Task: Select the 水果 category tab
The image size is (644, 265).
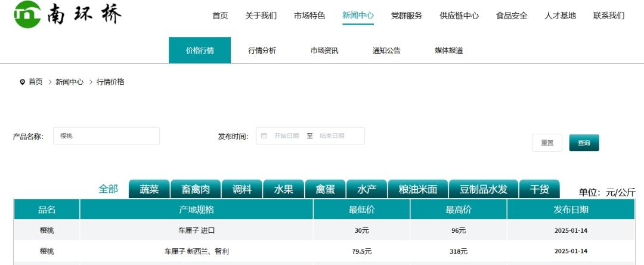Action: [x=283, y=189]
